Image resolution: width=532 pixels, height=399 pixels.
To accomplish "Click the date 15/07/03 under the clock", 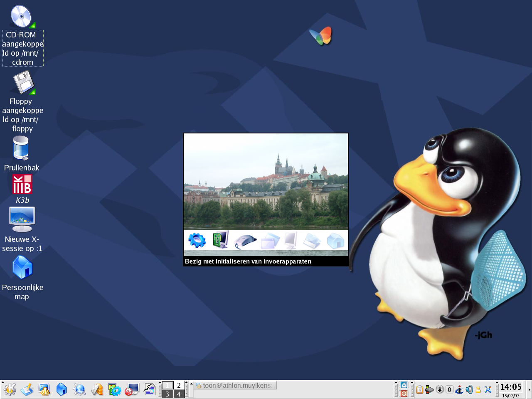I will pos(511,396).
